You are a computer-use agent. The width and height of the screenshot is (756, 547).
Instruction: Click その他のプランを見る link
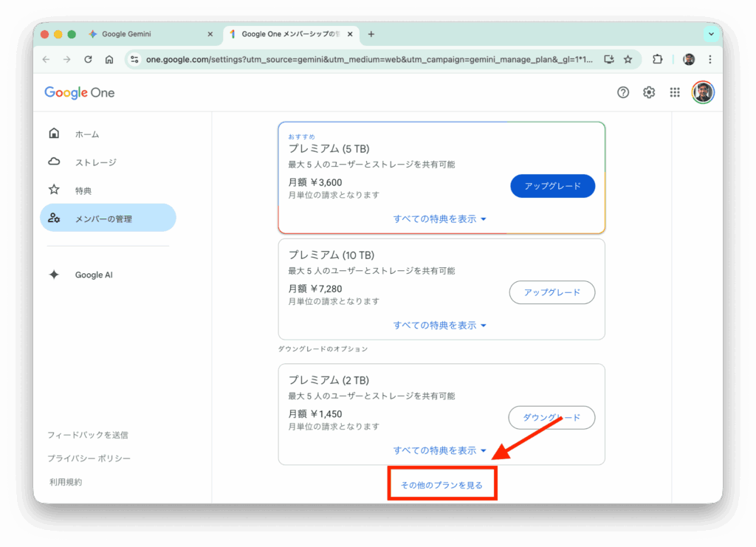coord(441,485)
